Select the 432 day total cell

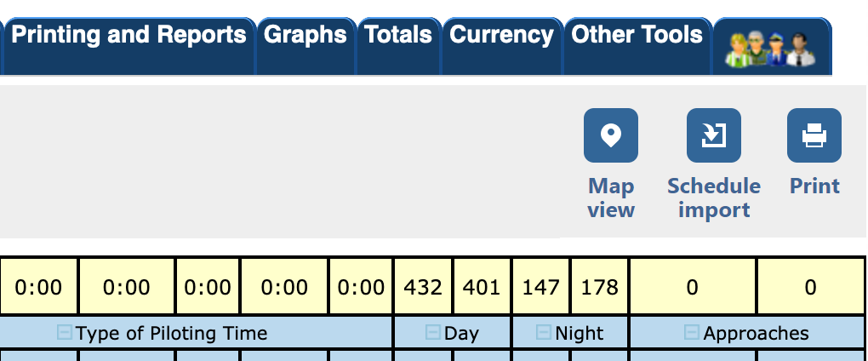click(423, 287)
